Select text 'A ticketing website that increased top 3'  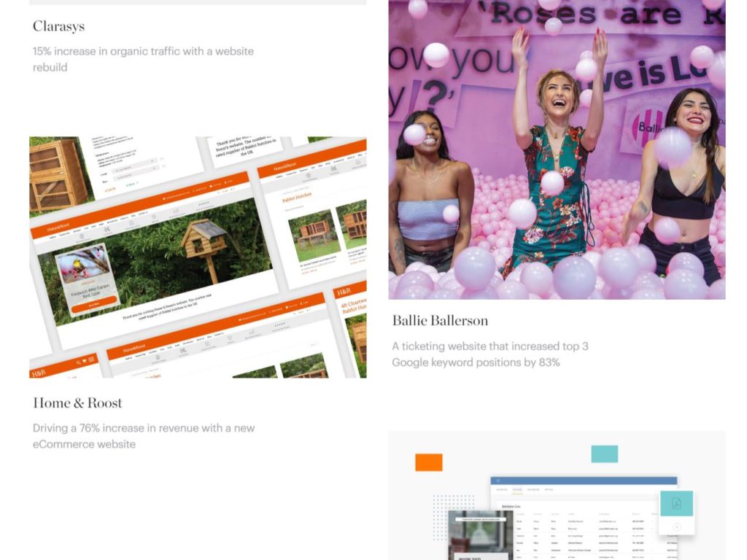490,346
